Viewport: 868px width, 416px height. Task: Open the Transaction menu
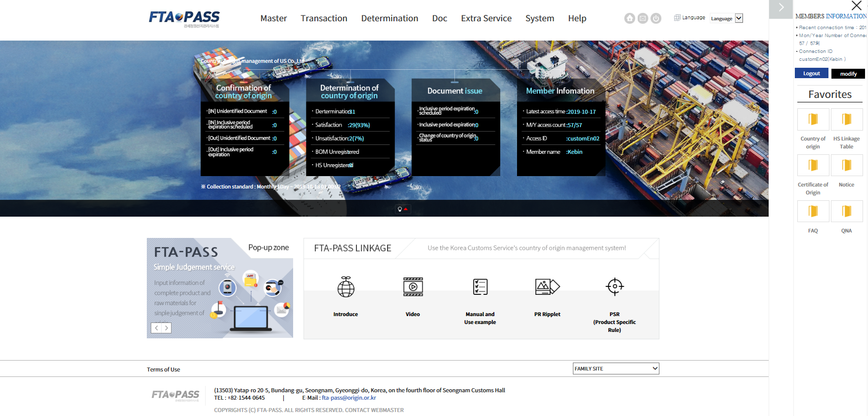(324, 18)
